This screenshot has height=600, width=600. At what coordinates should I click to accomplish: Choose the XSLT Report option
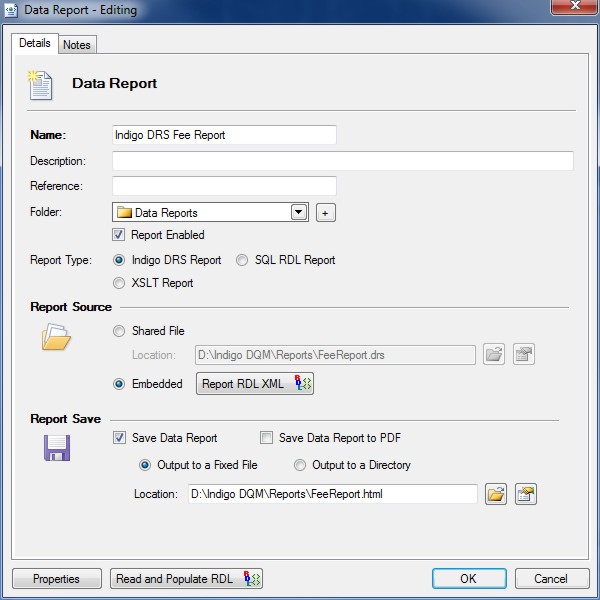(x=120, y=283)
